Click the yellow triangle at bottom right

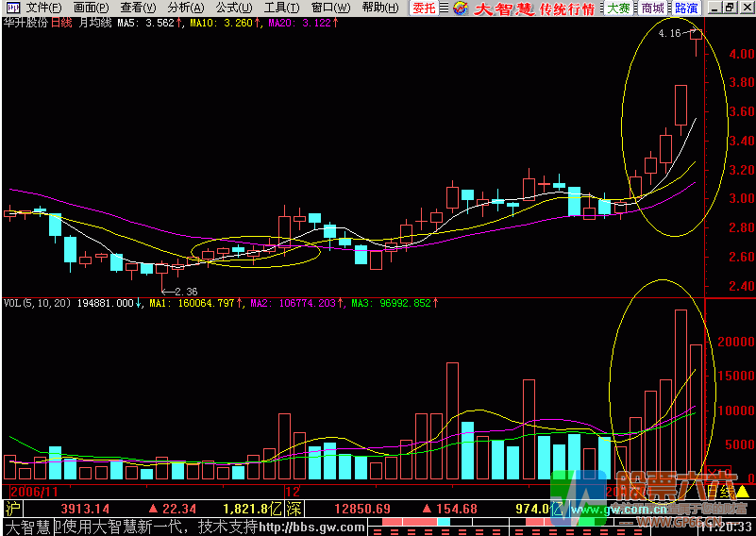743,491
